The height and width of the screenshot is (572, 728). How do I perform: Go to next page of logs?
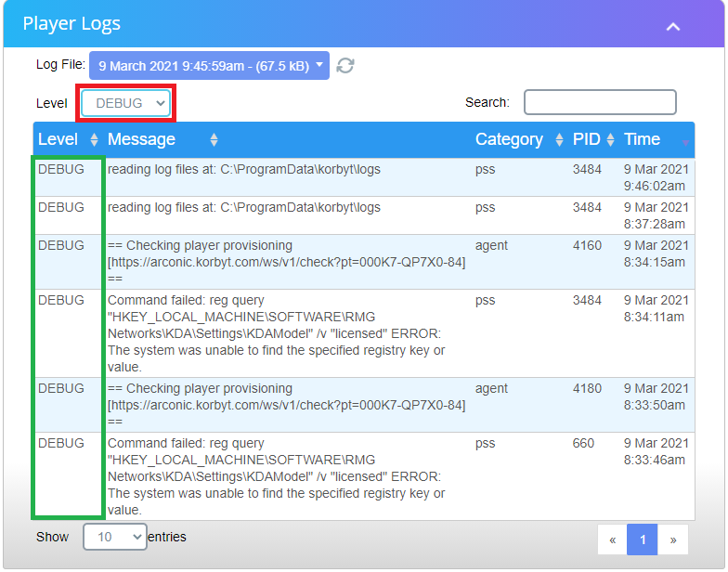pos(673,539)
